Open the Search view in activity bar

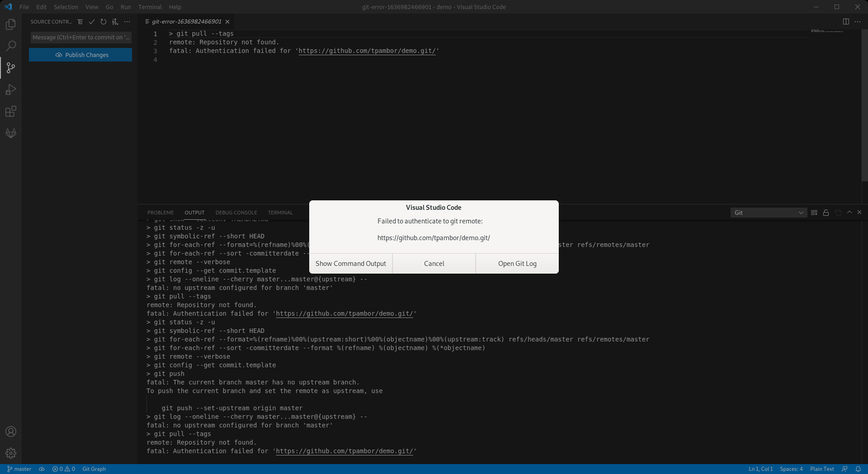click(x=11, y=46)
